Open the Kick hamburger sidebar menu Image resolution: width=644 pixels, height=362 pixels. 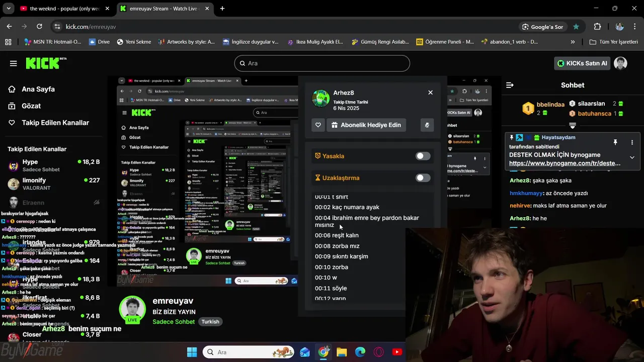point(13,63)
